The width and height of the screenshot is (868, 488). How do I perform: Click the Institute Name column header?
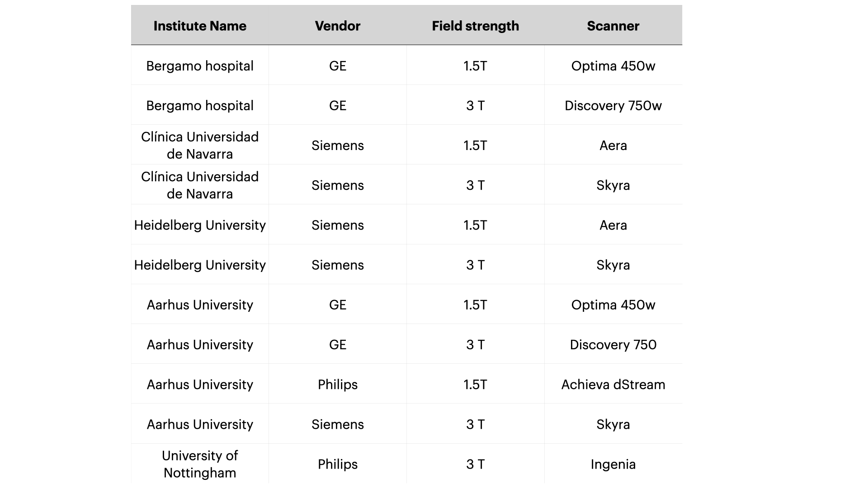pyautogui.click(x=200, y=26)
